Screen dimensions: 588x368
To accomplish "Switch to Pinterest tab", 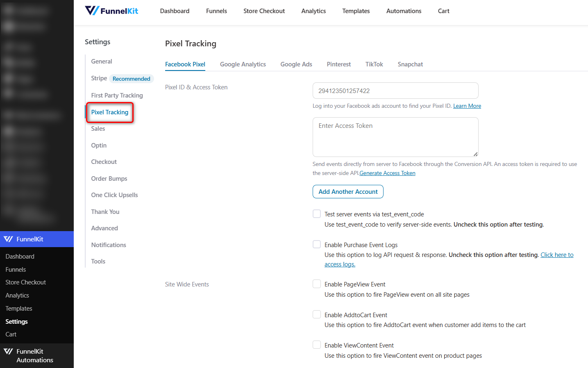I will coord(339,64).
